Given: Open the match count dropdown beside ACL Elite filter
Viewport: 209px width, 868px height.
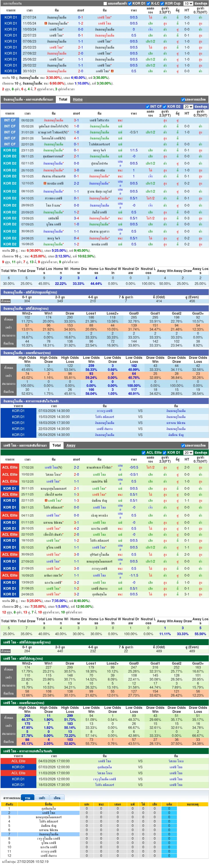Looking at the screenshot, I should pyautogui.click(x=188, y=453).
